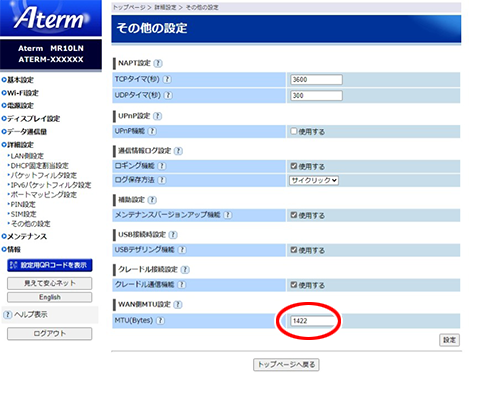Click help icon beside UDPタイマ(秒)
Viewport: 500px width, 393px height.
[169, 95]
